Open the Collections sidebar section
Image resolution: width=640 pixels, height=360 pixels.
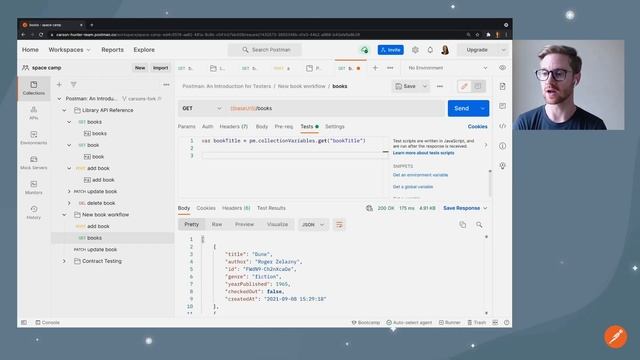pos(33,88)
